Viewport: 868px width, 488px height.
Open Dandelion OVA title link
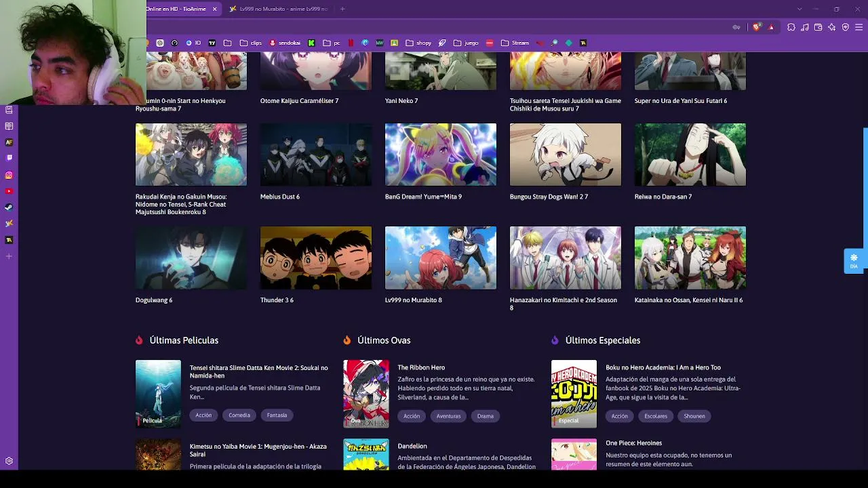pos(412,446)
